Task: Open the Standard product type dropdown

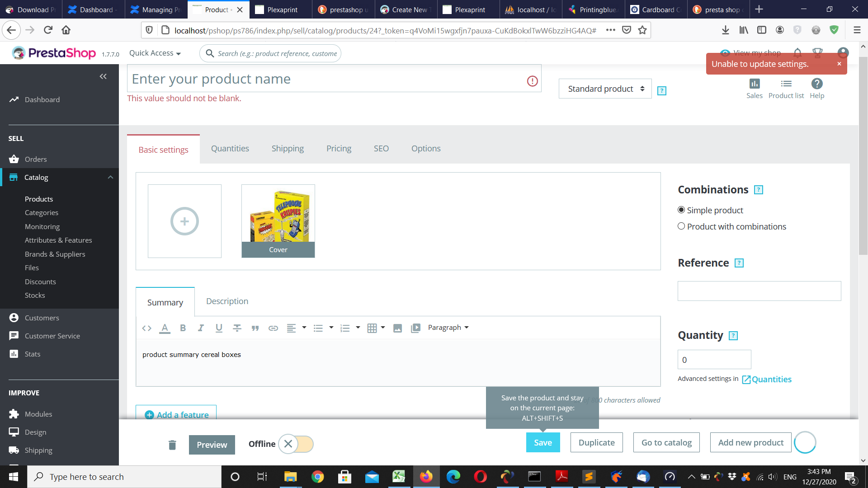Action: click(605, 89)
